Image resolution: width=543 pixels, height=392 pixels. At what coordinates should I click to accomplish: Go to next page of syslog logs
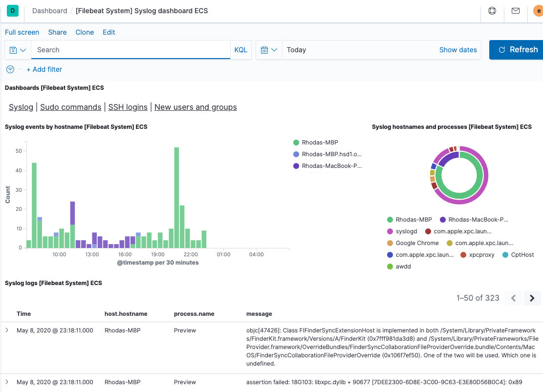coord(532,298)
